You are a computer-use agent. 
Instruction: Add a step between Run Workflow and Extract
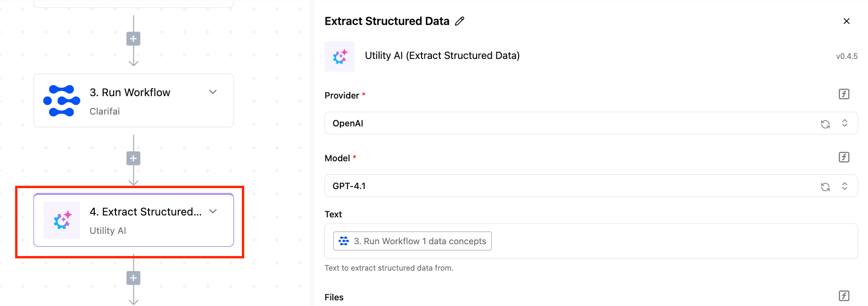pyautogui.click(x=133, y=158)
